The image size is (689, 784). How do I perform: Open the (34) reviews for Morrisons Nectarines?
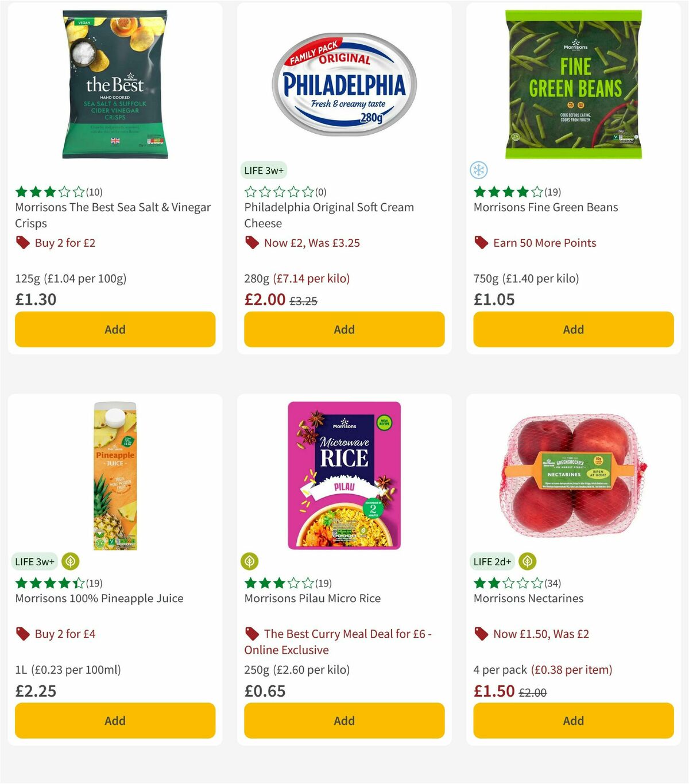[x=551, y=583]
